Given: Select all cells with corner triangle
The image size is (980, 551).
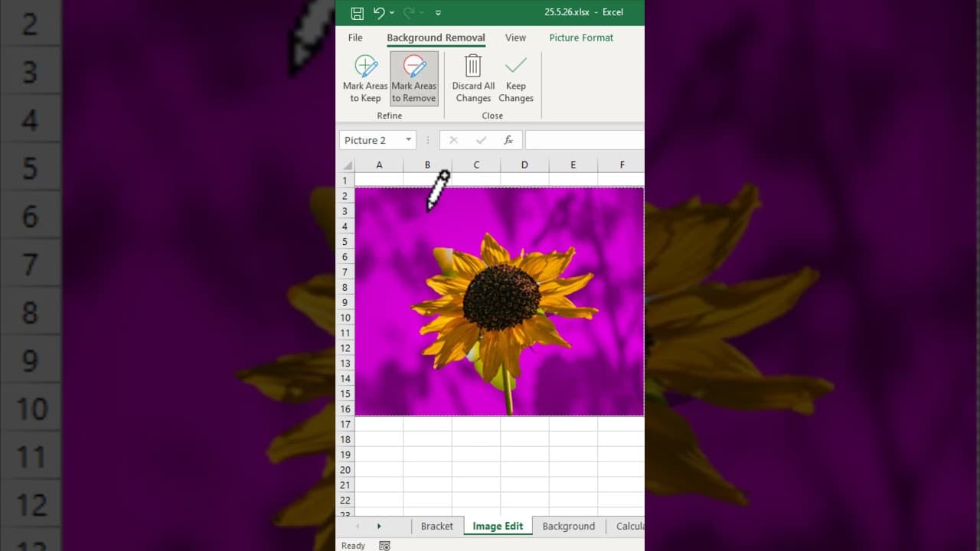Looking at the screenshot, I should (346, 165).
